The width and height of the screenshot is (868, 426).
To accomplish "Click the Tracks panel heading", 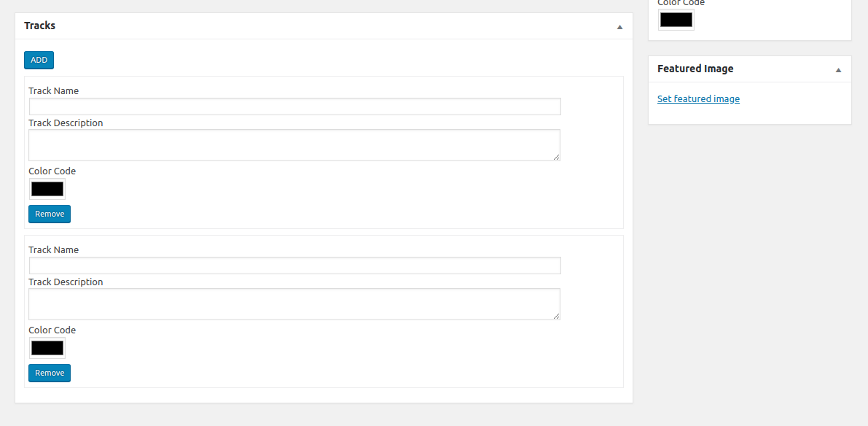I will click(x=40, y=26).
